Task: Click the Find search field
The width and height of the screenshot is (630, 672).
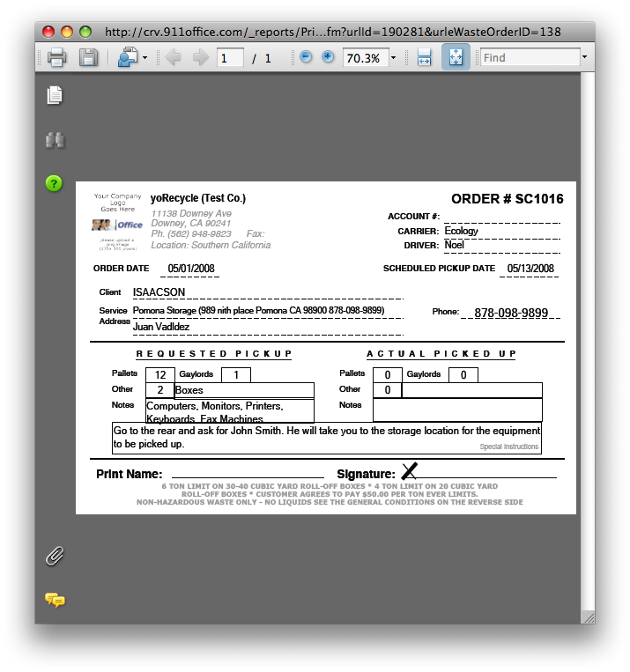Action: click(530, 58)
